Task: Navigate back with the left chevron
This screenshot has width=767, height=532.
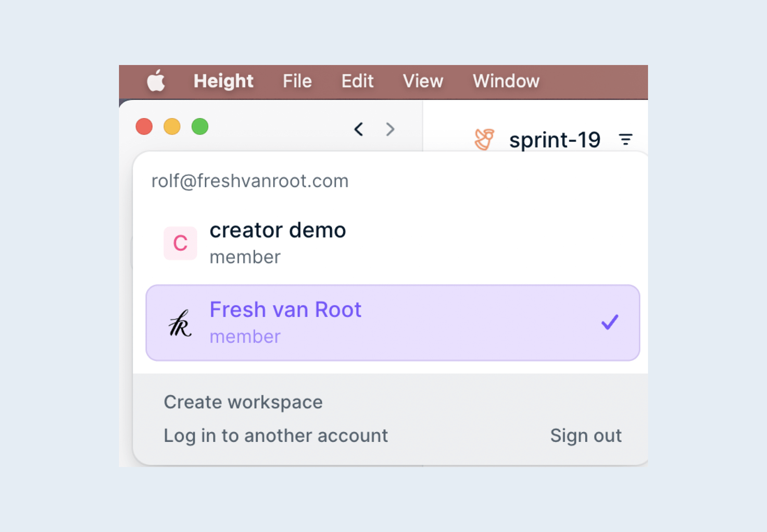Action: [x=359, y=129]
